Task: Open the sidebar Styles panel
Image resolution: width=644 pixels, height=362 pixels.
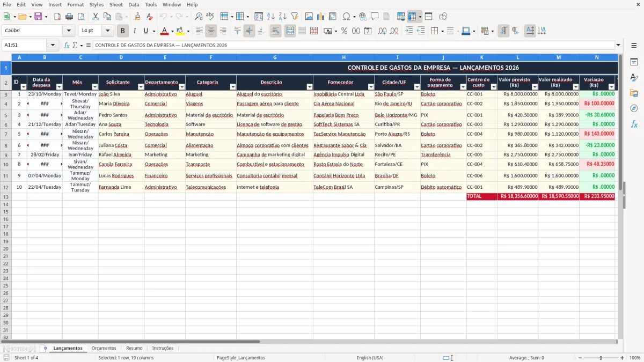Action: coord(634,78)
